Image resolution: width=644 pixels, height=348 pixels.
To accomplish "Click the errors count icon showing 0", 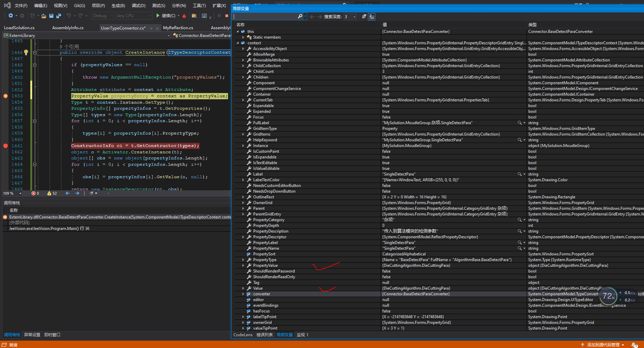I will point(33,193).
